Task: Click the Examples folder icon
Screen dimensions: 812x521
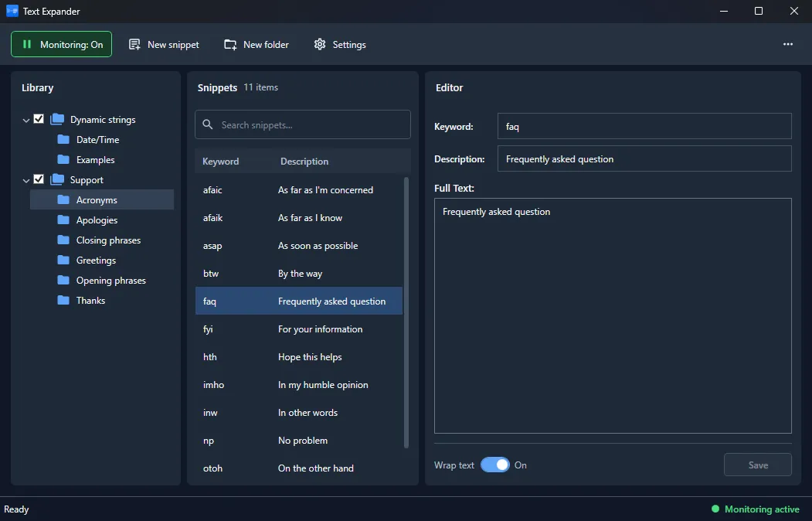Action: pos(63,159)
